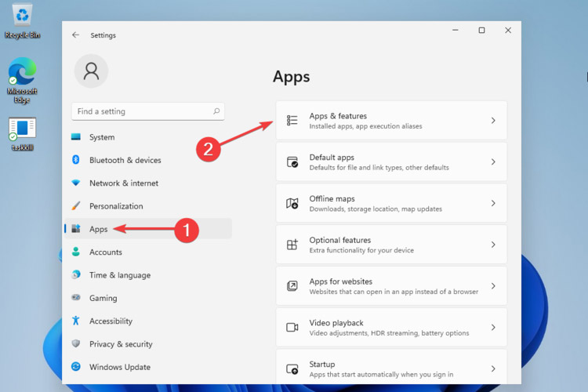Image resolution: width=588 pixels, height=392 pixels.
Task: Open Accounts settings category
Action: pyautogui.click(x=148, y=252)
